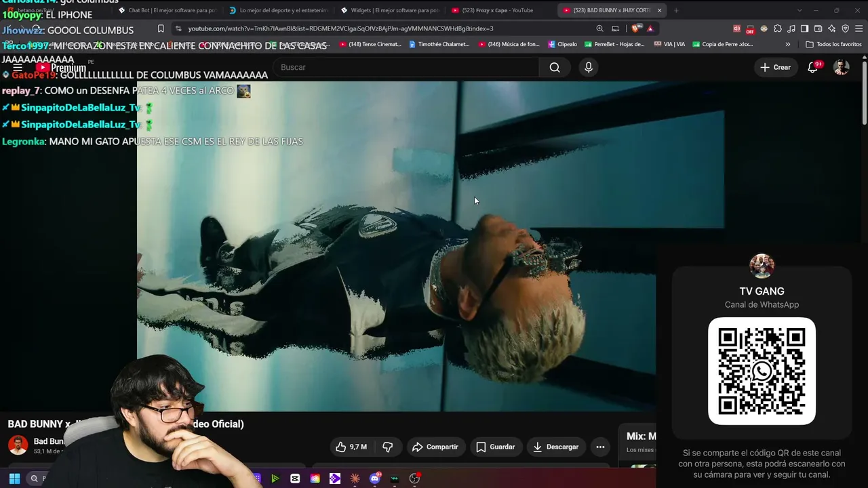Close the BAD BUNNY x JHAY CORTEZ tab

coord(659,10)
